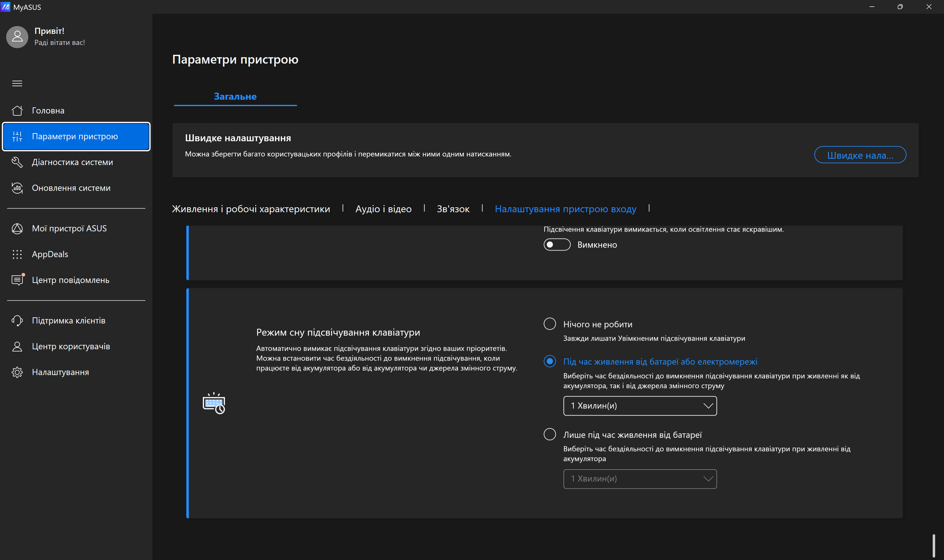Open Діагностика системи wrench icon
The image size is (944, 560).
pos(17,162)
